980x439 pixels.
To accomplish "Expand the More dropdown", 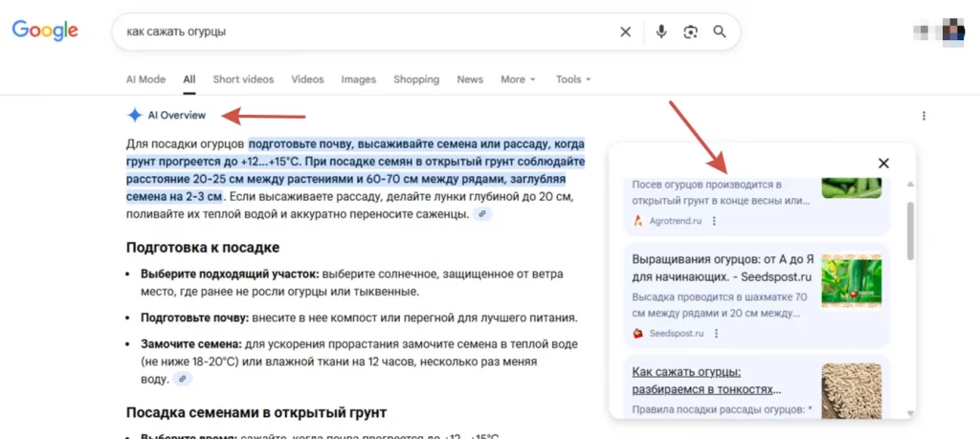I will coord(518,79).
